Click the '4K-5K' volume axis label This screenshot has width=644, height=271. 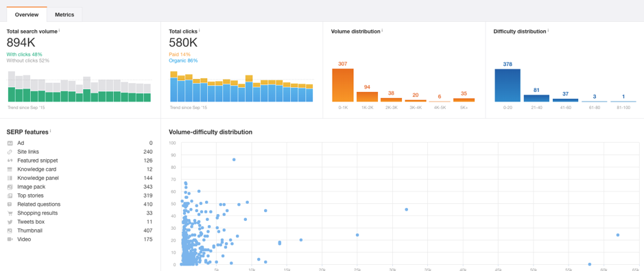pos(440,107)
